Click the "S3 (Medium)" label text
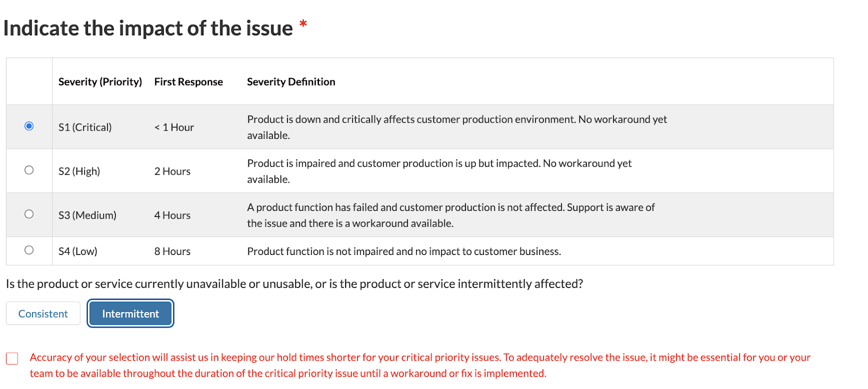Screen dimensions: 868x389 tap(87, 215)
